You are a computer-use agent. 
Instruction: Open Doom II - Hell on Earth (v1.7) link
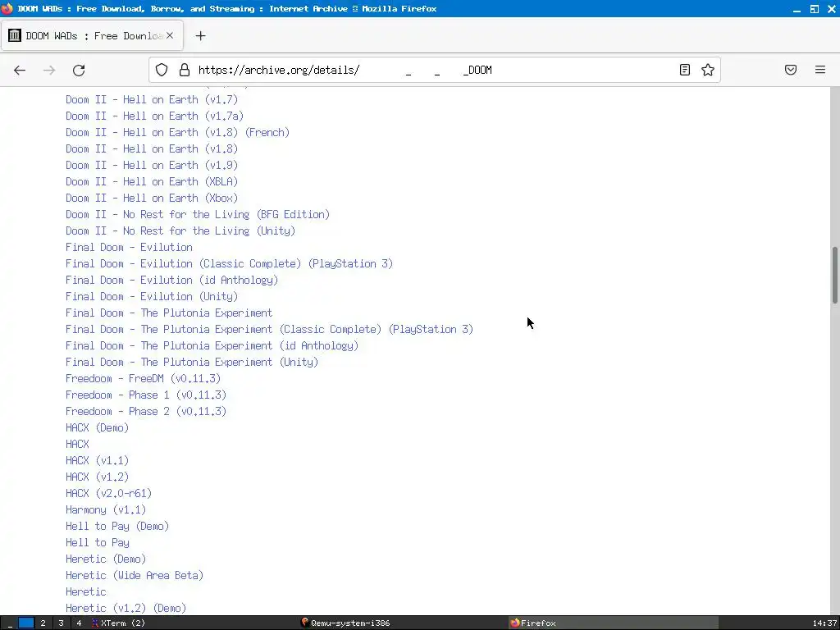click(152, 99)
